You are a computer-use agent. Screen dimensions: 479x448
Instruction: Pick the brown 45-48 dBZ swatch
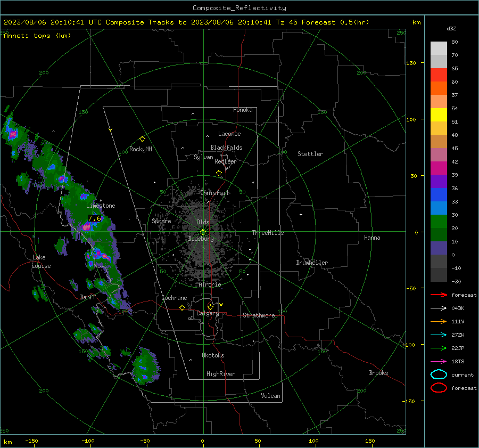tap(439, 141)
